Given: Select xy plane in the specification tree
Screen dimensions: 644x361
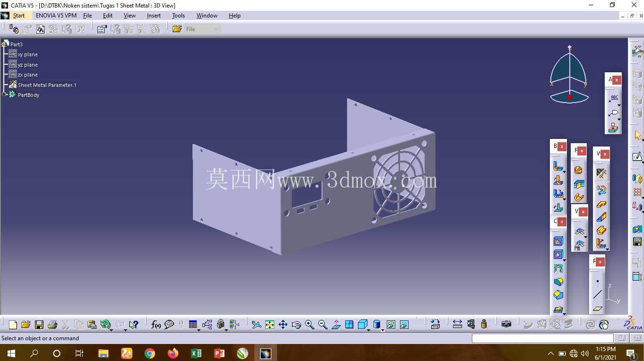Looking at the screenshot, I should click(27, 54).
